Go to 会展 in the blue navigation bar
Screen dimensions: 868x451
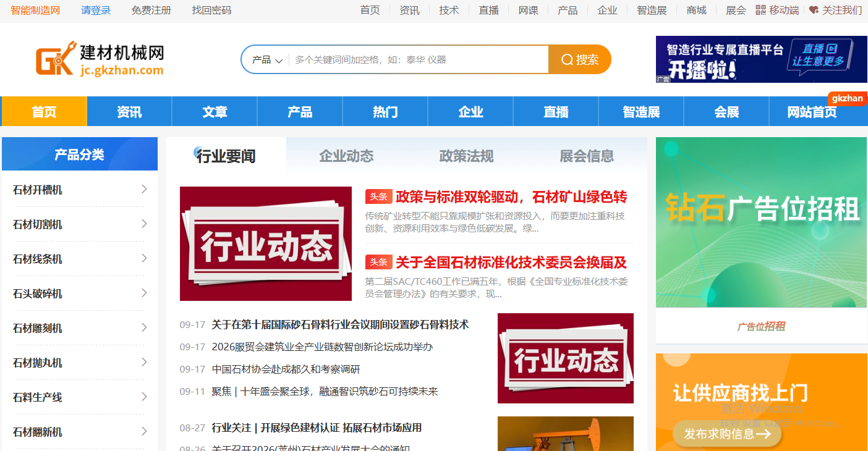click(726, 112)
